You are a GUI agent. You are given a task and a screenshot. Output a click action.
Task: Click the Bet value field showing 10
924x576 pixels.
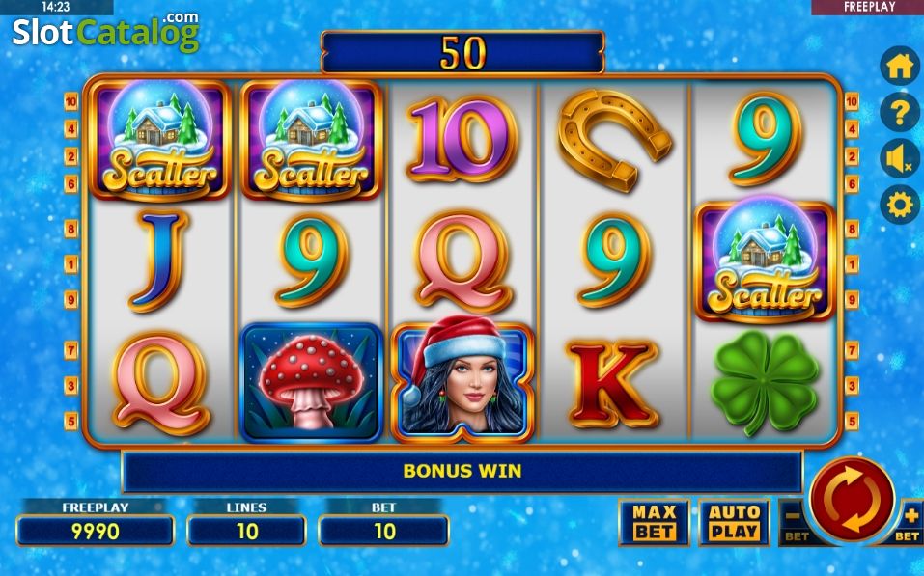[384, 532]
